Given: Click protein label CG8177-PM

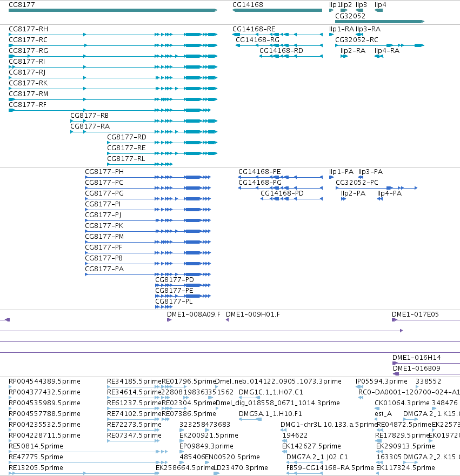Looking at the screenshot, I should [104, 237].
